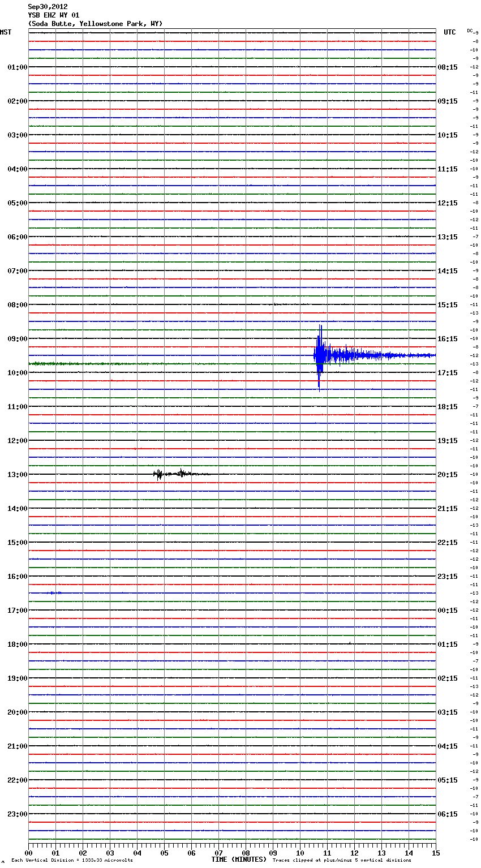Click the 10:15 UTC time label
The image size is (481, 868).
(448, 135)
